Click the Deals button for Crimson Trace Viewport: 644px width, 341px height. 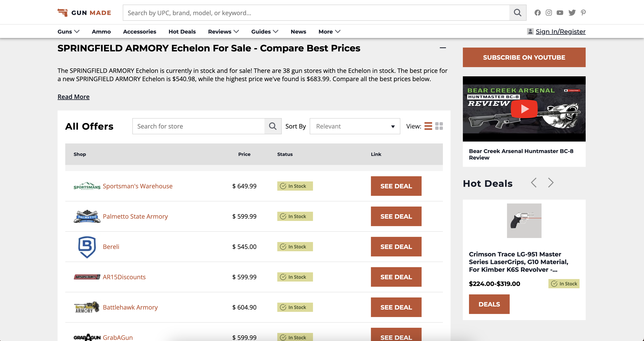(x=489, y=304)
